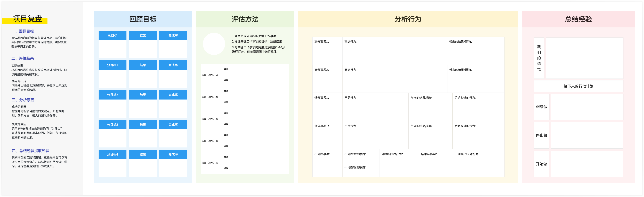Click the 不可控客观原因 label
Viewport: 644px width, 197px height.
pyautogui.click(x=355, y=167)
